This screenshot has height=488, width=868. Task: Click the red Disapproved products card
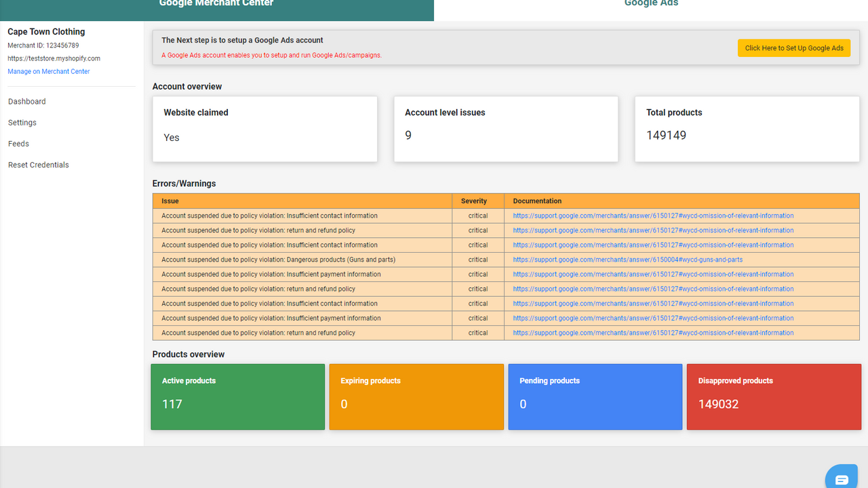(x=774, y=396)
